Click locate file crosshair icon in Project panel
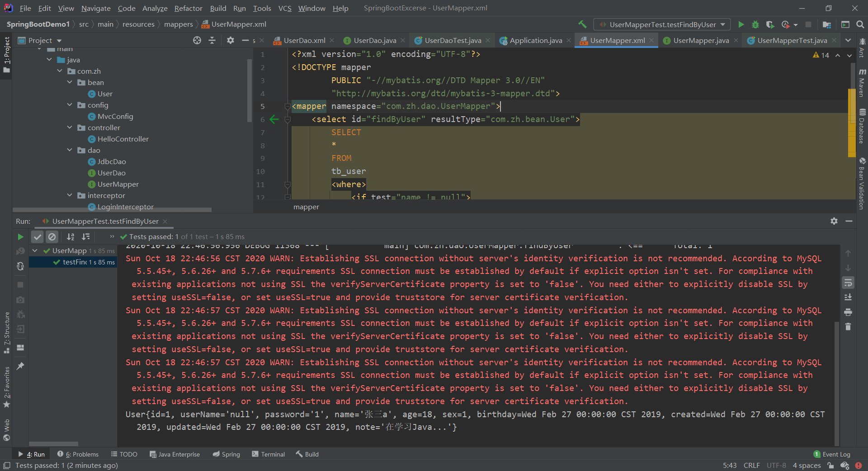 [197, 40]
